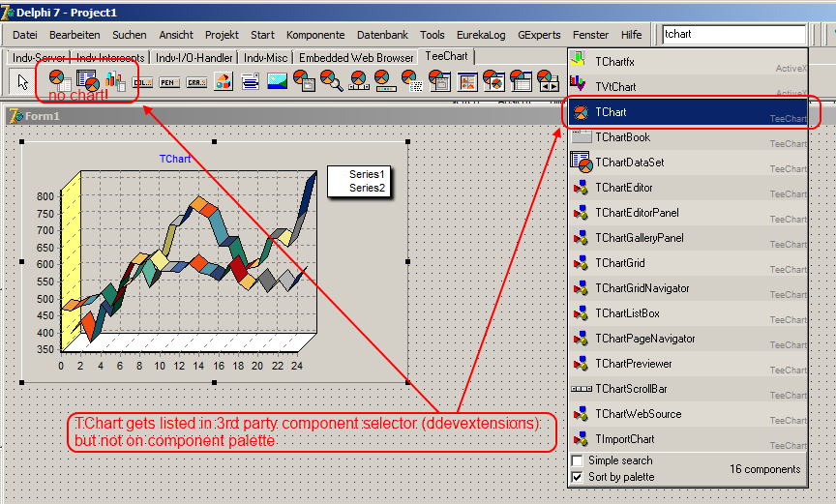Click the Series1 legend entry on chart
The height and width of the screenshot is (504, 836).
367,174
